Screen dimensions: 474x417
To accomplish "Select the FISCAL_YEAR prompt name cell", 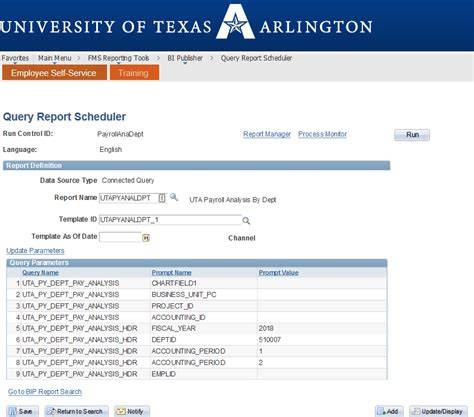I will [174, 328].
